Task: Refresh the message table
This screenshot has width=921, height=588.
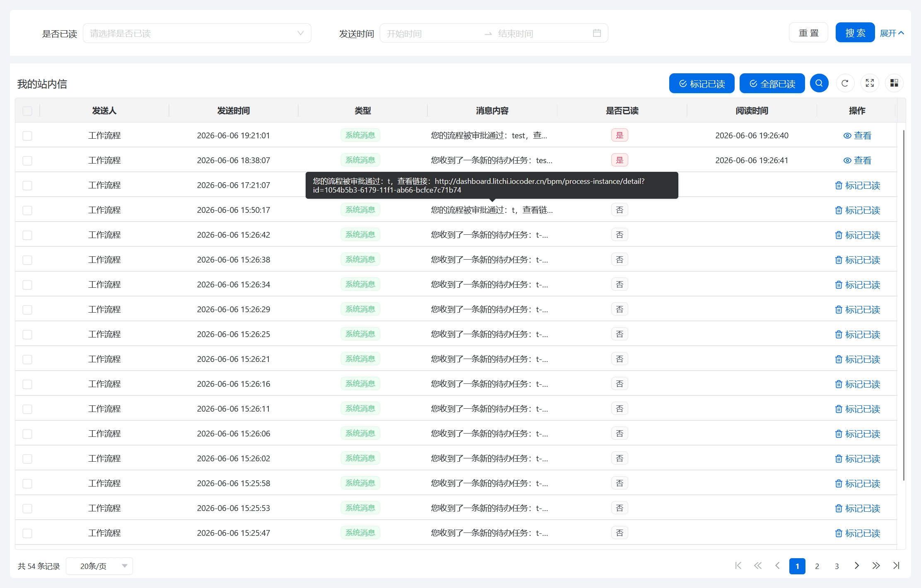Action: [x=845, y=83]
